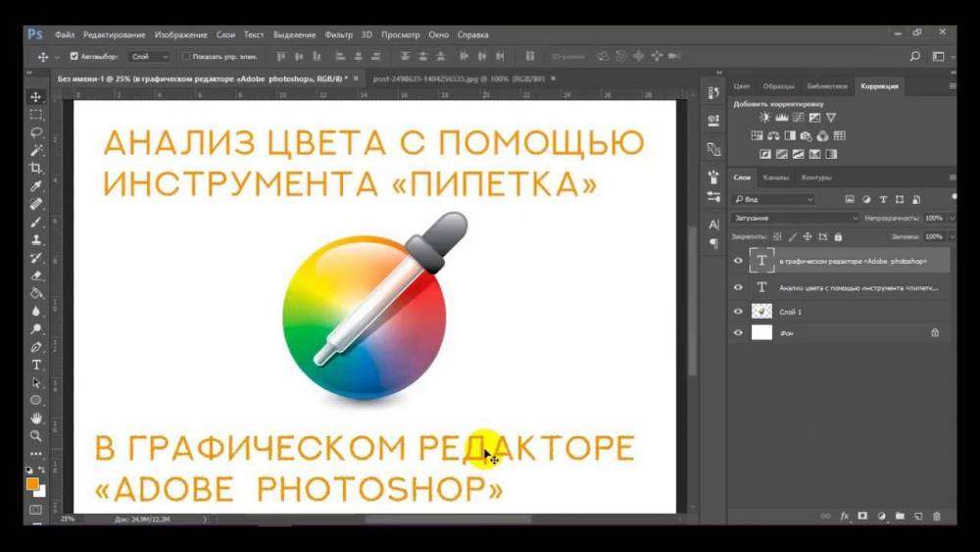Click the orange foreground color swatch
980x552 pixels.
[x=32, y=484]
